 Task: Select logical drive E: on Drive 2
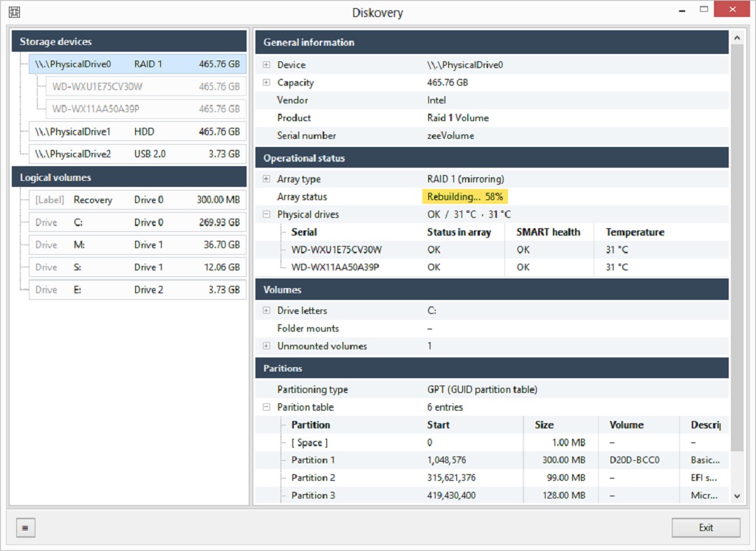coord(137,290)
